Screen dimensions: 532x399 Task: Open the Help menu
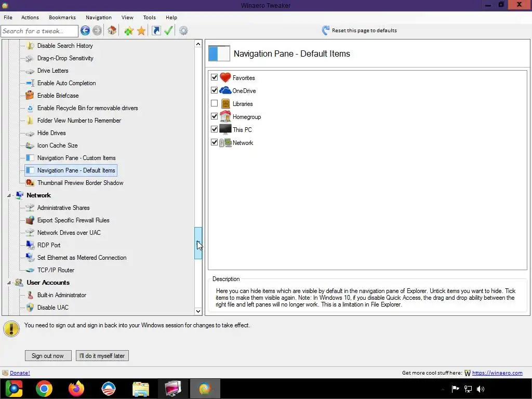coord(171,17)
